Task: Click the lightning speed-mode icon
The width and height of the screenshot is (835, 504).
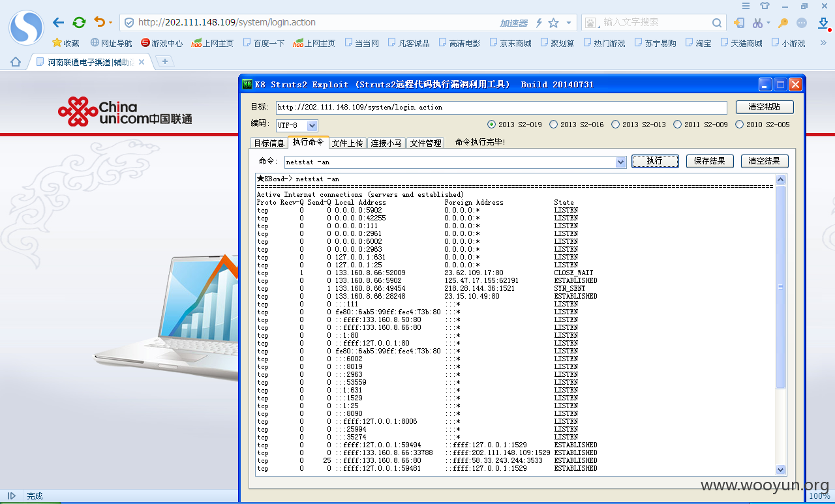Action: click(x=539, y=23)
